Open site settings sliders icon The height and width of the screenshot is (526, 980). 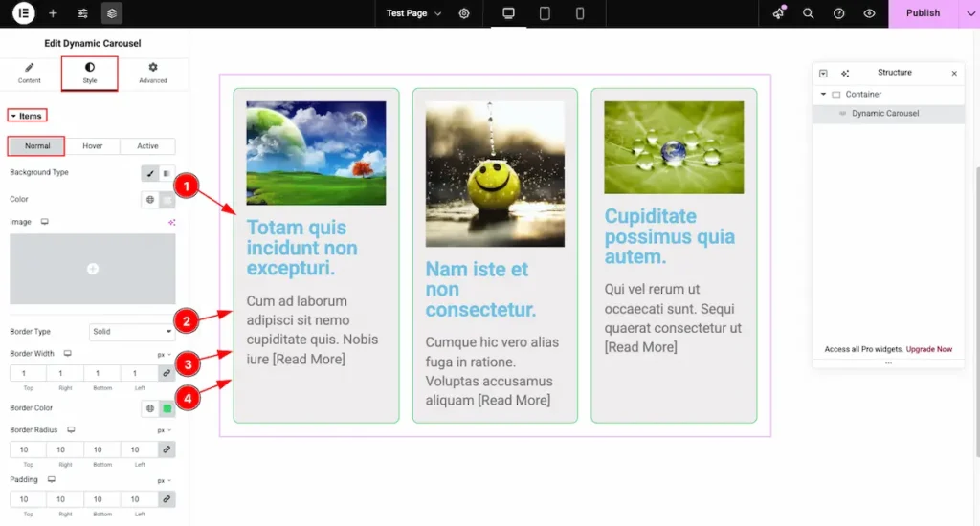(83, 13)
